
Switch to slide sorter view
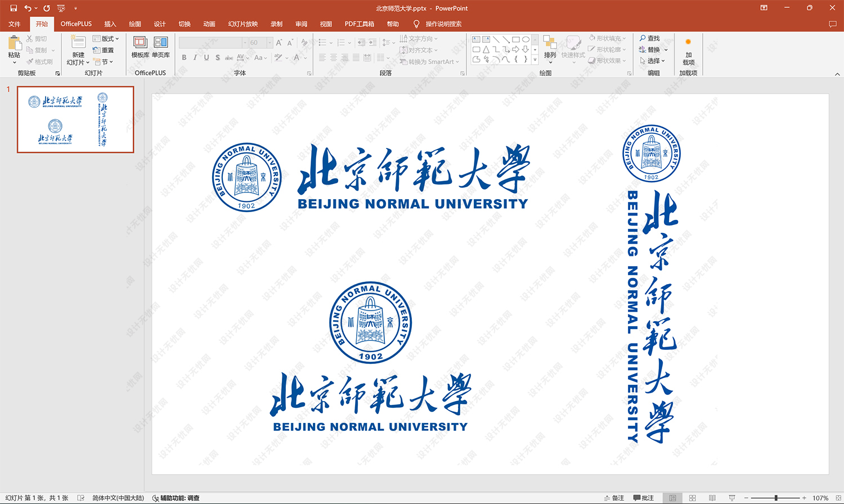click(692, 498)
